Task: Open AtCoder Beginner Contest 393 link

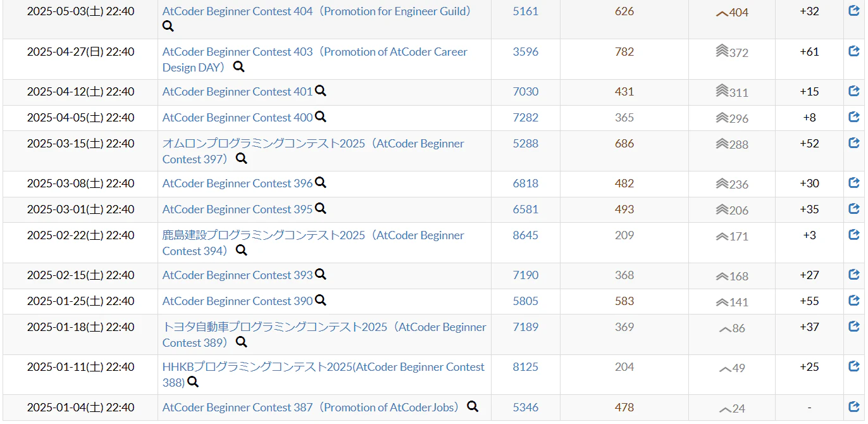Action: (x=238, y=275)
